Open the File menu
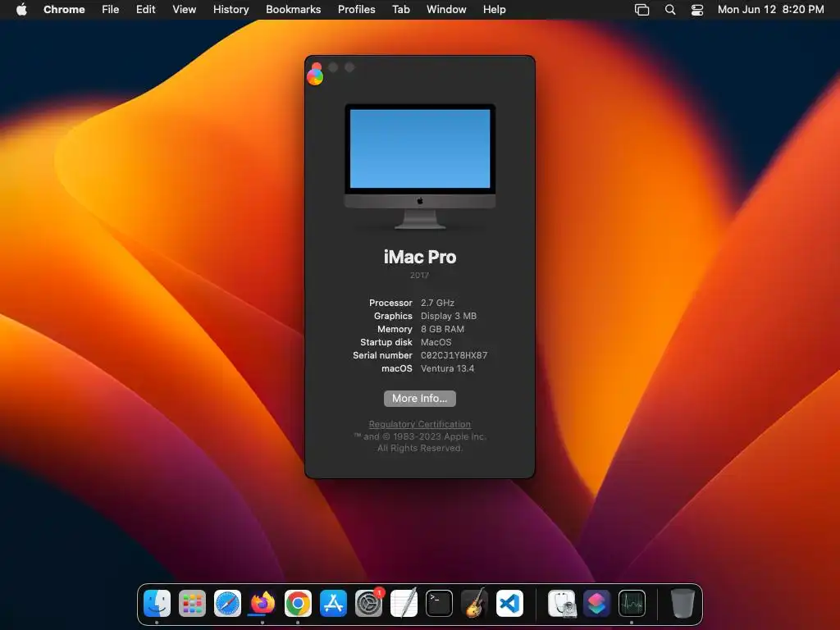Image resolution: width=840 pixels, height=630 pixels. (111, 9)
